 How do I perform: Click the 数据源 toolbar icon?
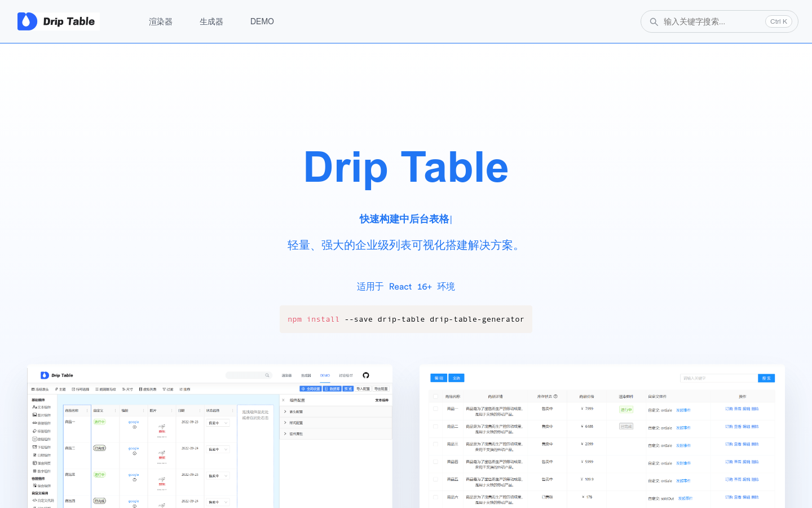pos(332,389)
